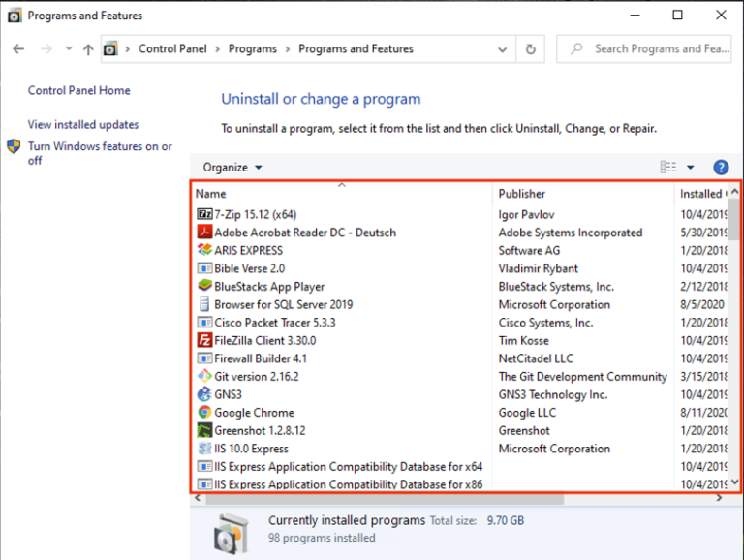
Task: Click the scroll right arrow
Action: click(x=720, y=498)
